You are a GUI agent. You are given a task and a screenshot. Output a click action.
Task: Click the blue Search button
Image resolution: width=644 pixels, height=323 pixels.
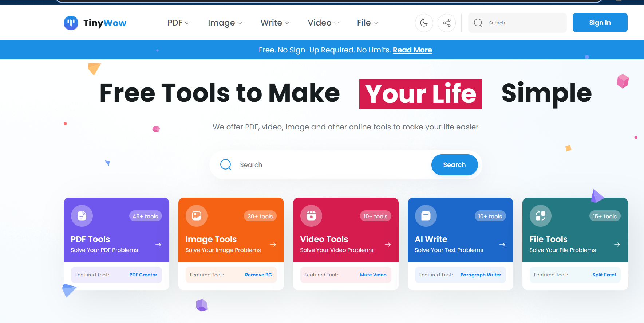pyautogui.click(x=454, y=165)
